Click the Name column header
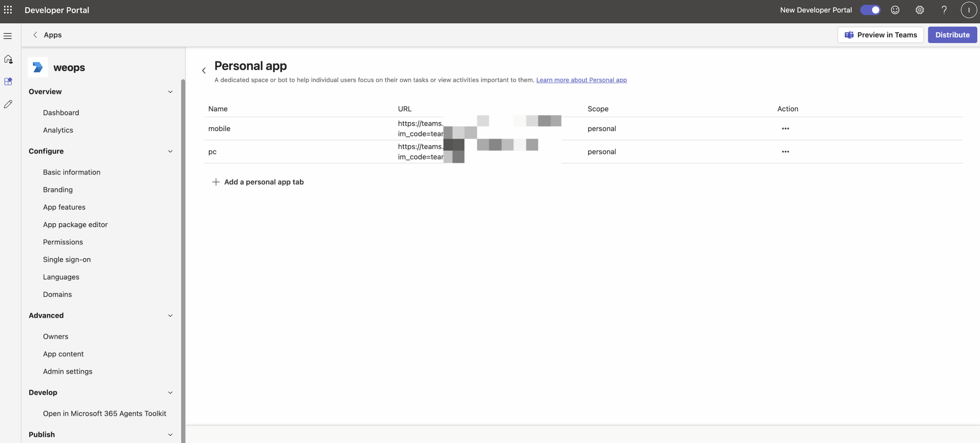980x443 pixels. click(218, 109)
